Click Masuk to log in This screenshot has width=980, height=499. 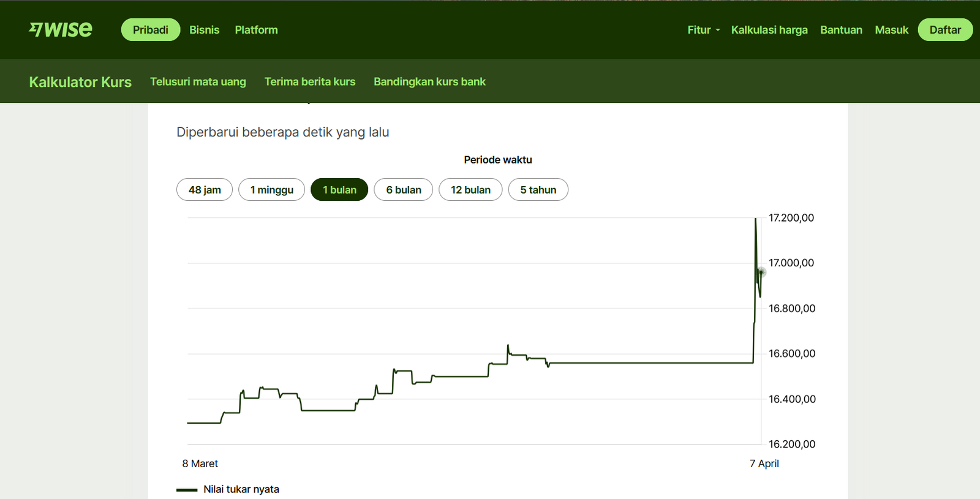point(891,30)
